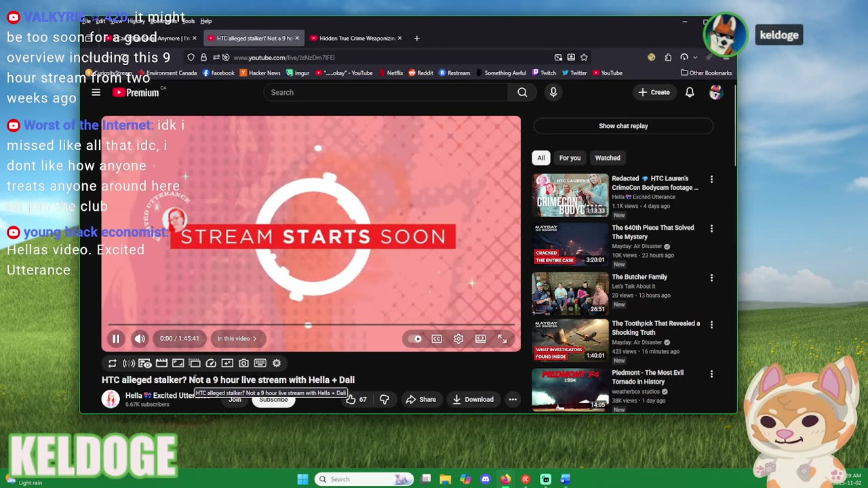Open YouTube account avatar menu

[715, 92]
